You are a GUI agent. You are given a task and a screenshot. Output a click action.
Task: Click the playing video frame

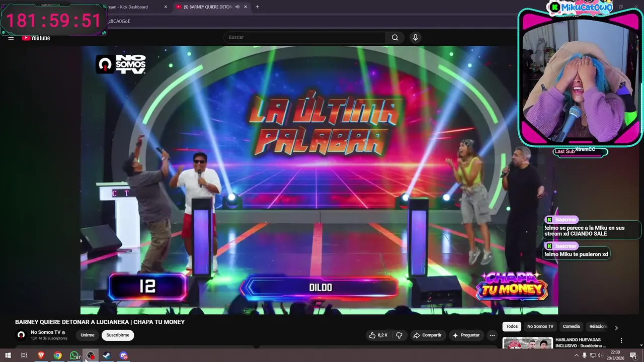tap(319, 180)
